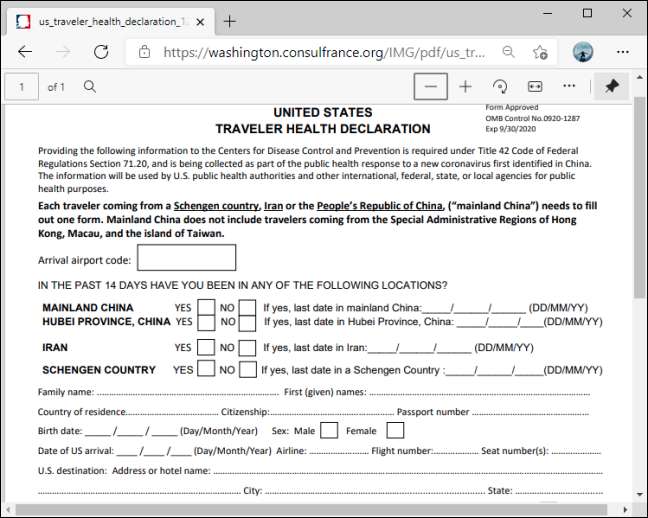Click the address bar URL
Screen dimensions: 648x518
pyautogui.click(x=320, y=52)
